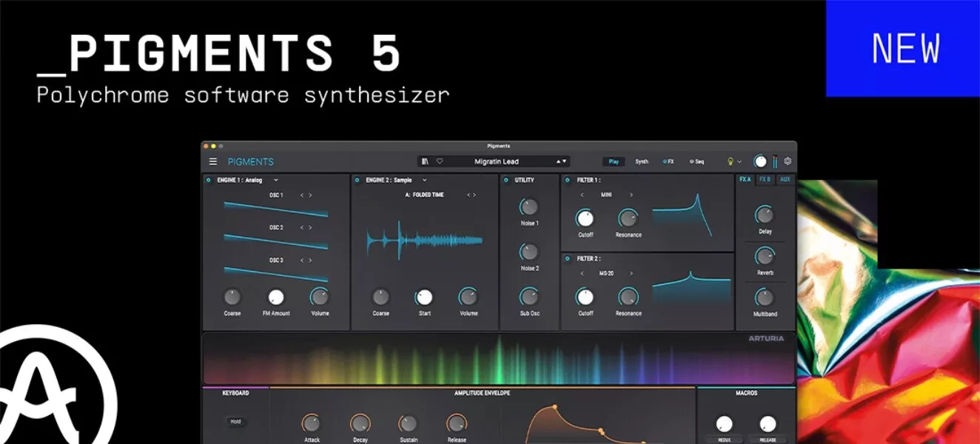Go to previous OSC 2 waveform
The height and width of the screenshot is (444, 980).
301,228
